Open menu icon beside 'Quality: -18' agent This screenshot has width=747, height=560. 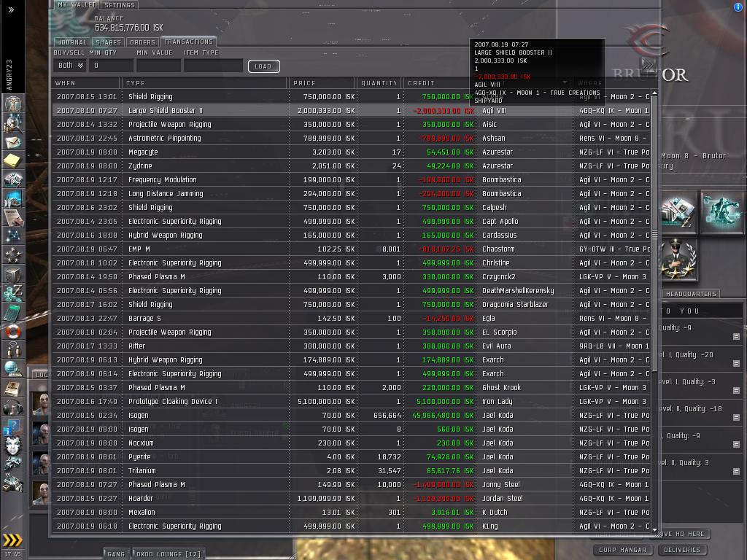click(x=736, y=417)
